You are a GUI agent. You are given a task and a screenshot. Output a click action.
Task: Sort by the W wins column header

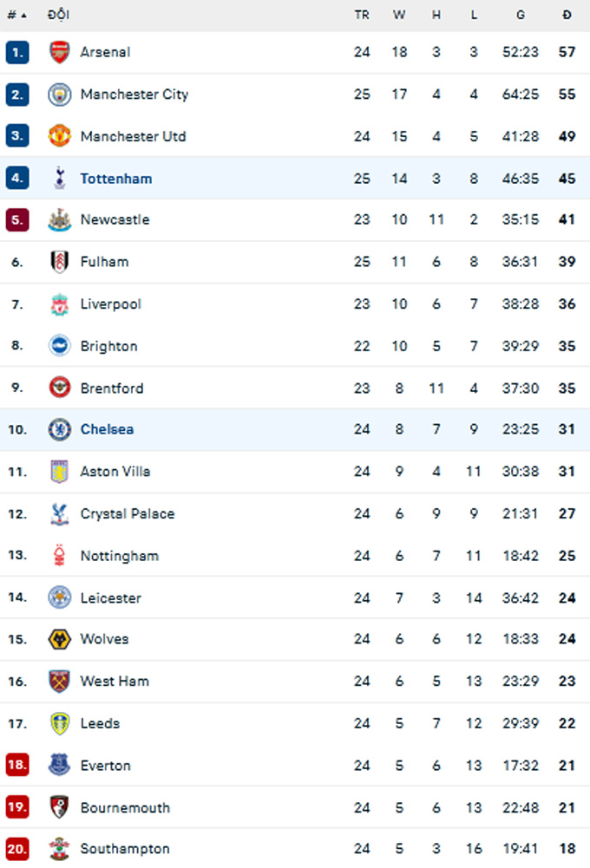399,15
